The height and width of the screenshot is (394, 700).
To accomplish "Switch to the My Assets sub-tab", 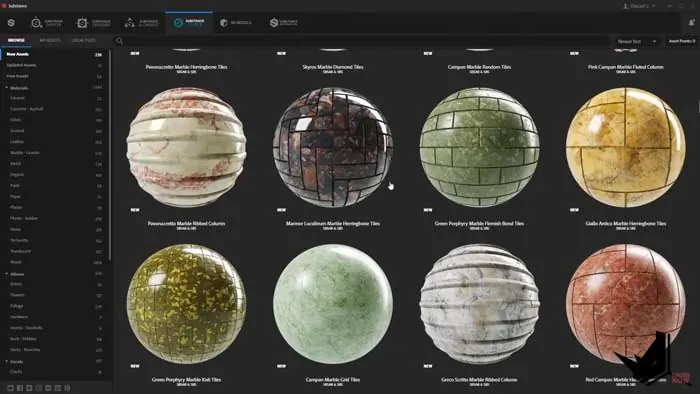I will coord(50,41).
